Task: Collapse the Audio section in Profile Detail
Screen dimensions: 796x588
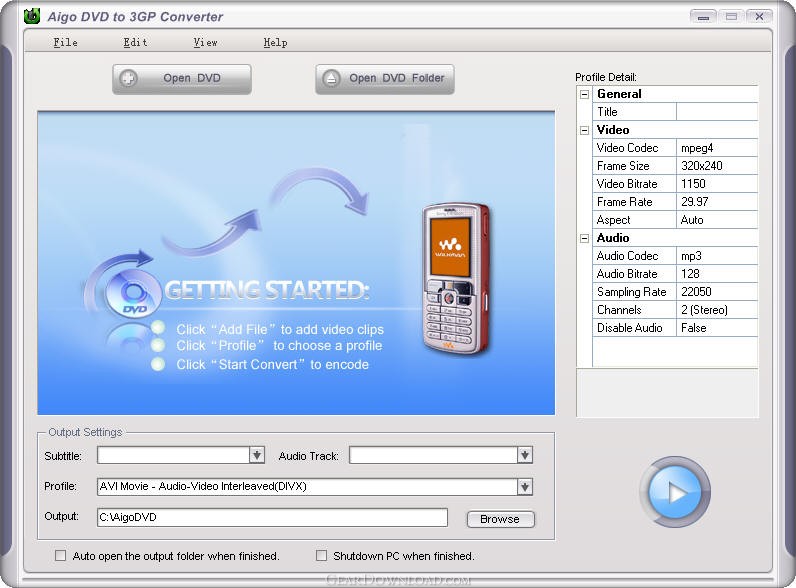Action: coord(585,238)
